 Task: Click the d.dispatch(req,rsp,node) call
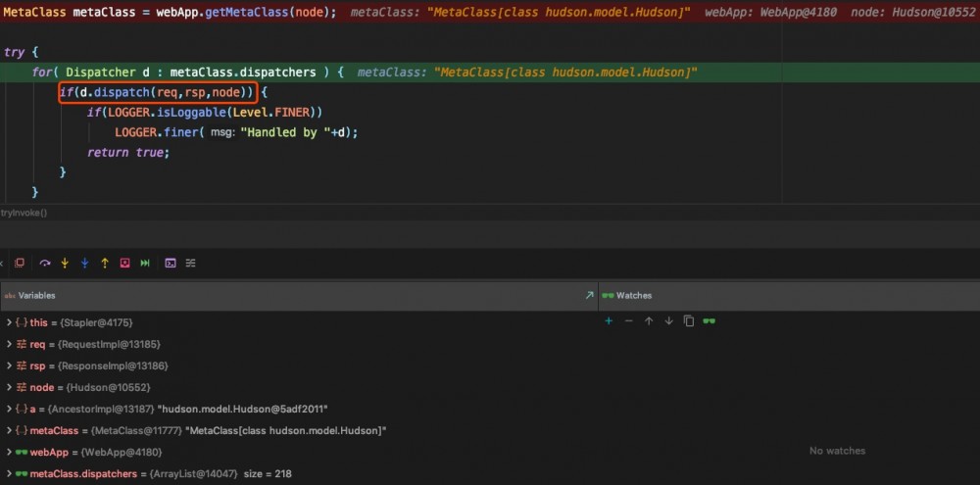point(167,93)
